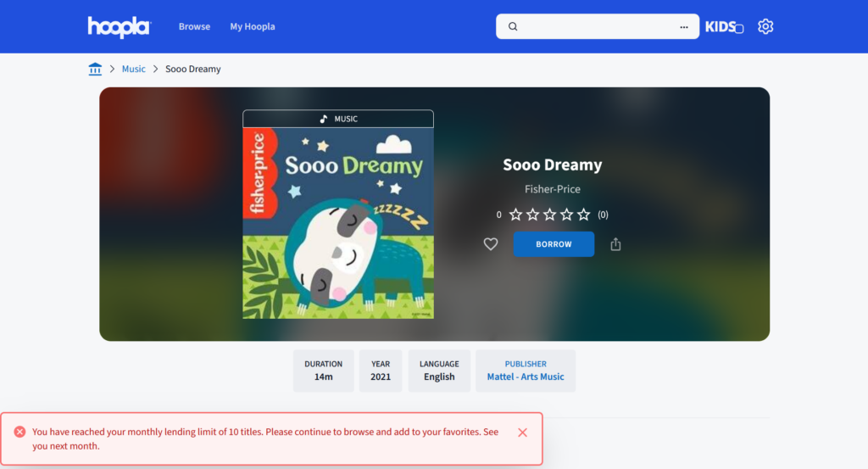Rate two stars
Screen dimensions: 868x469
[532, 215]
